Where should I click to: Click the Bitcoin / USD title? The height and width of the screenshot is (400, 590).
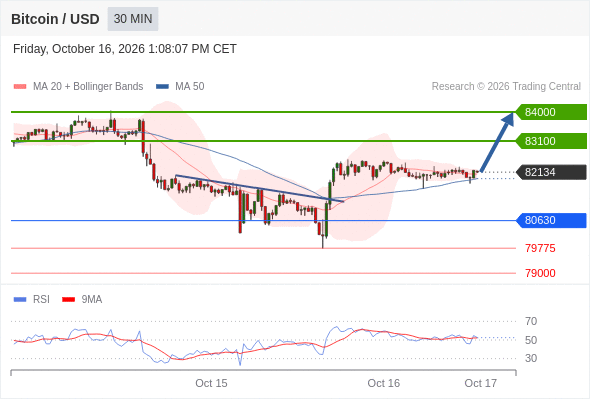tap(55, 19)
